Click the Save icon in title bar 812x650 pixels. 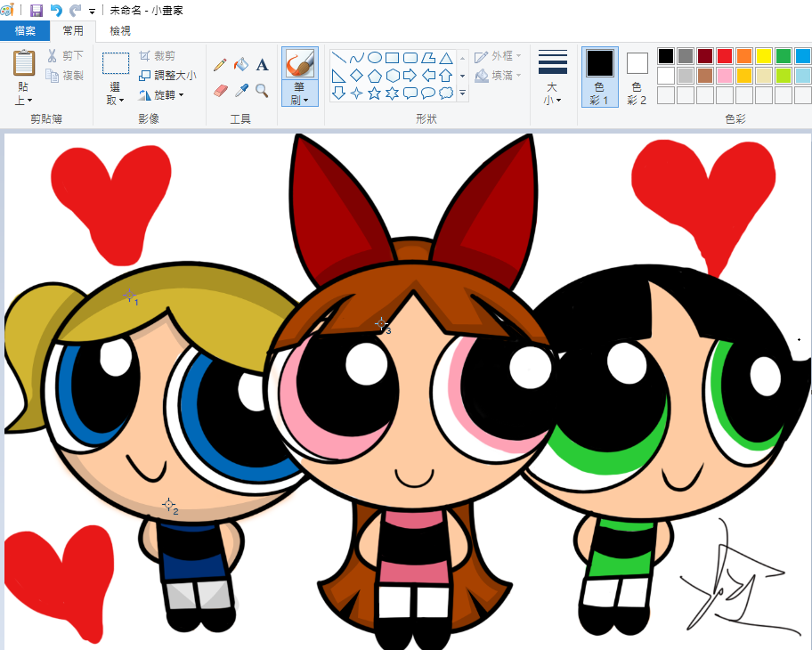(37, 11)
